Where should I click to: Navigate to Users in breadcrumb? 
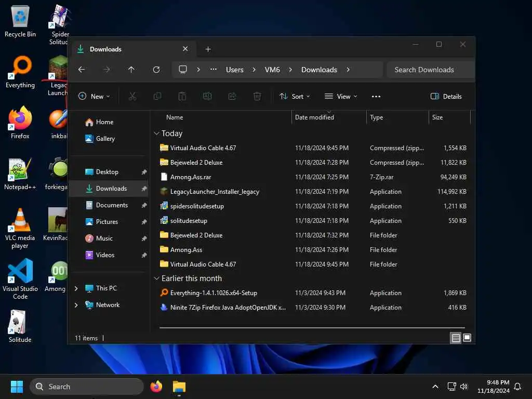(x=234, y=70)
